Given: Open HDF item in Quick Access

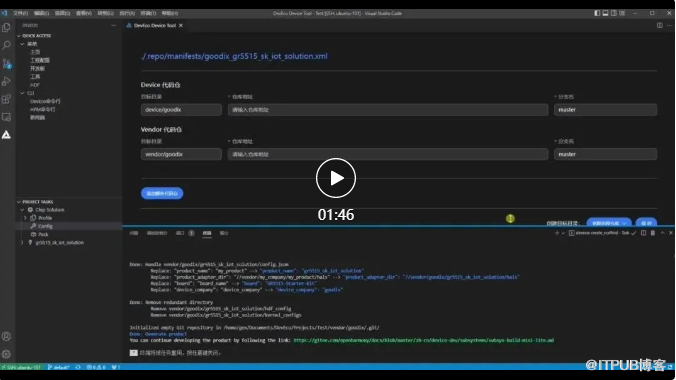Looking at the screenshot, I should (x=35, y=85).
